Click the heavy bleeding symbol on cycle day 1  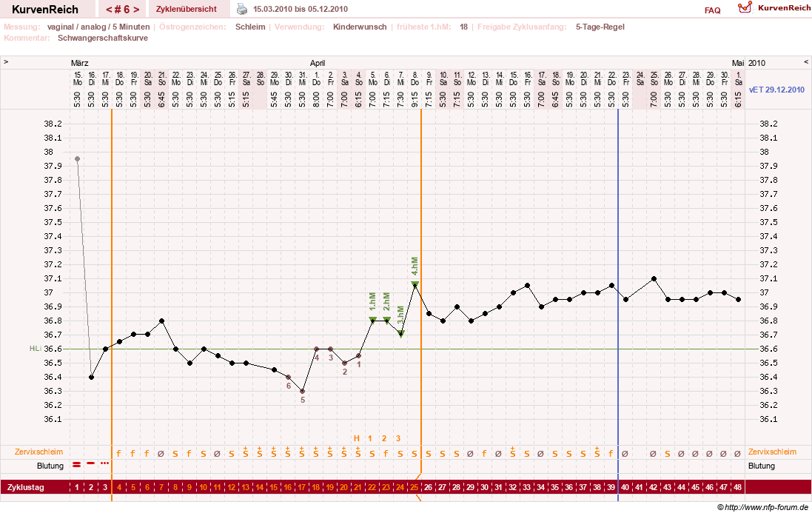tap(77, 465)
